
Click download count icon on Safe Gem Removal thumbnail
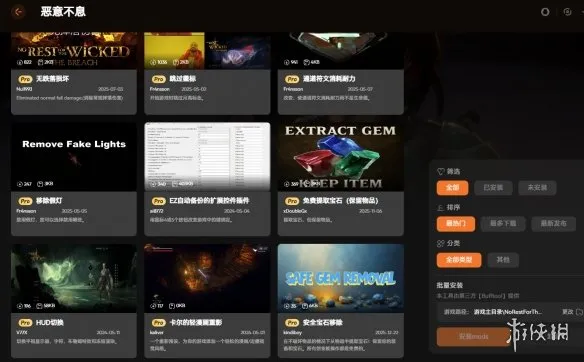click(287, 306)
